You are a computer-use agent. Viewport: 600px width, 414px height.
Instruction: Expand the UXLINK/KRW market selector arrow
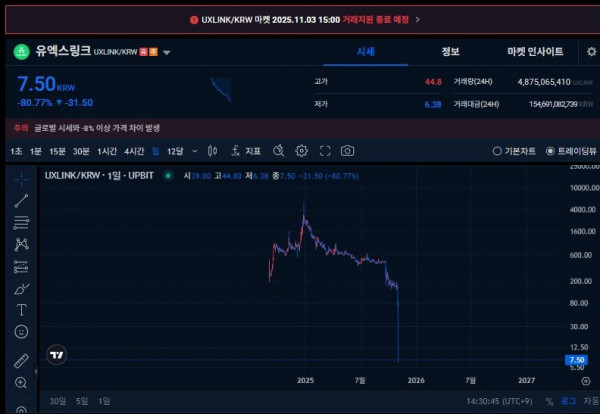tap(167, 52)
